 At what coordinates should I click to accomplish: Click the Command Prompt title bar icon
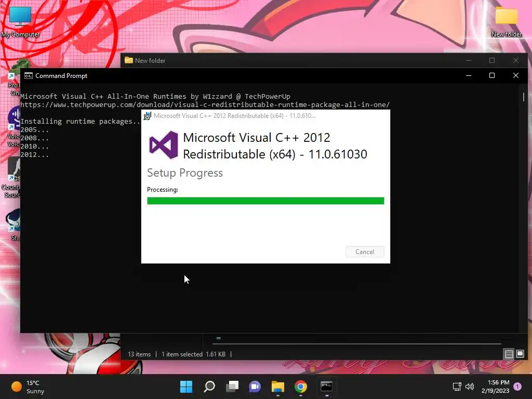29,76
